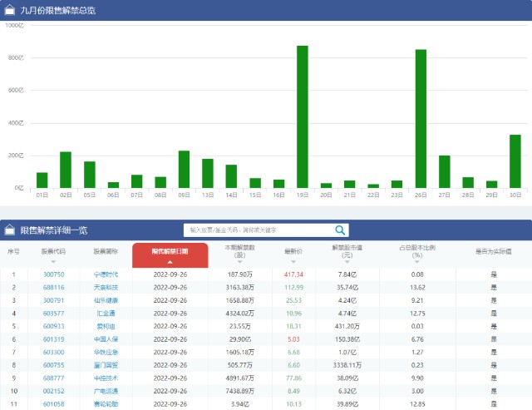The image size is (532, 410).
Task: Click sort arrow under 本期解禁数 header
Action: click(x=240, y=262)
